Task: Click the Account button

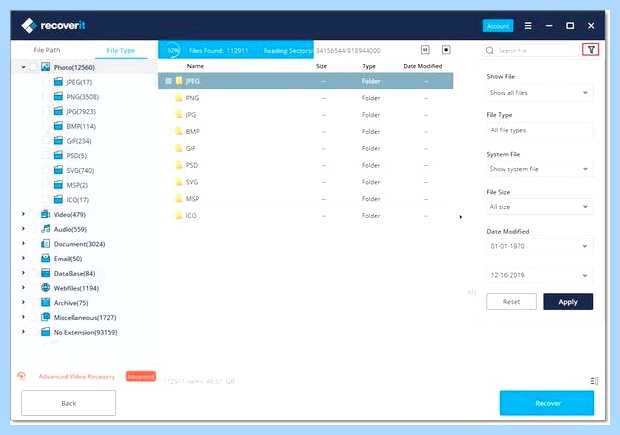Action: 498,26
